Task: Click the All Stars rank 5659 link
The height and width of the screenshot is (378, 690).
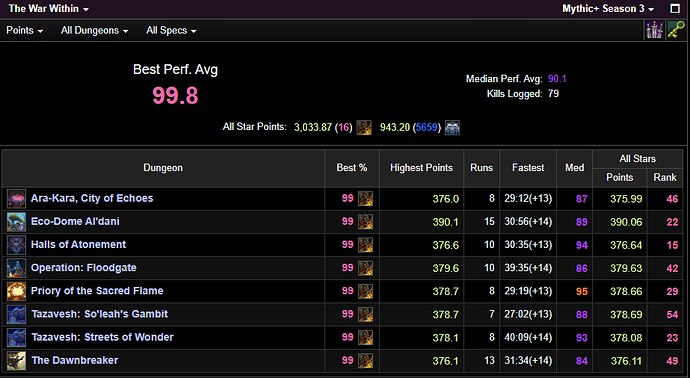Action: click(x=426, y=128)
